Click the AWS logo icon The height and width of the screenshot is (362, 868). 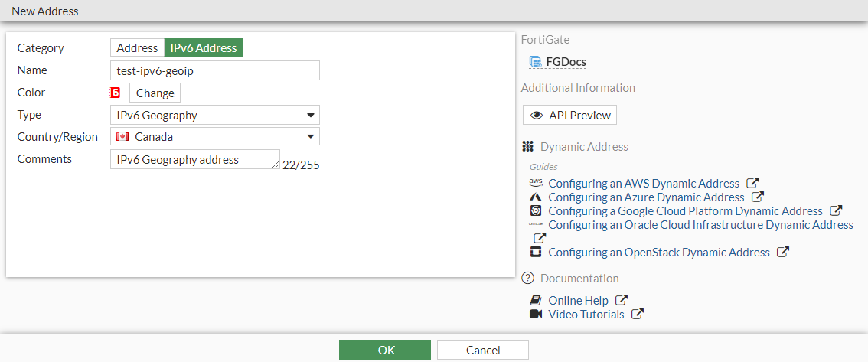536,183
